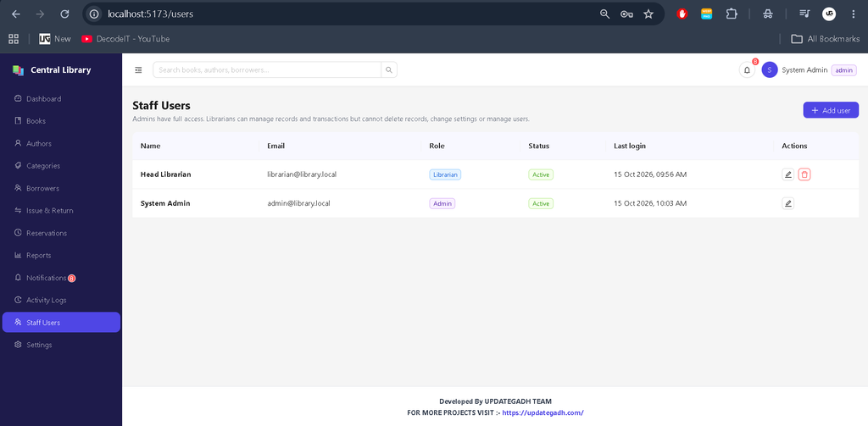Click the Admin role tag in table
The width and height of the screenshot is (868, 426).
(x=442, y=203)
